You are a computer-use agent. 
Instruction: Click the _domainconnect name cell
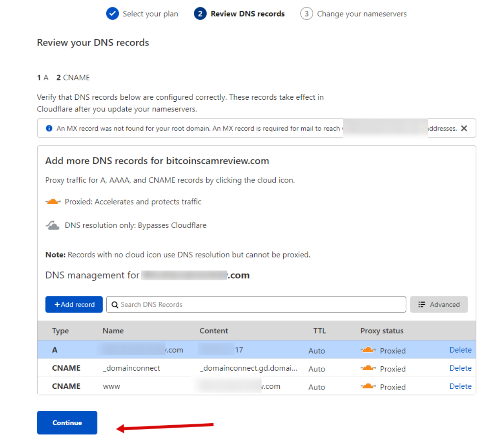click(131, 368)
